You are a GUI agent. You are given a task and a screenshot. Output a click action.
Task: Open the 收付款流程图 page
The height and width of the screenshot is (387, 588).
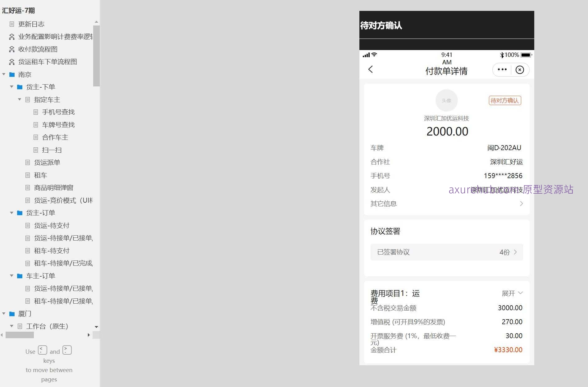click(x=38, y=49)
